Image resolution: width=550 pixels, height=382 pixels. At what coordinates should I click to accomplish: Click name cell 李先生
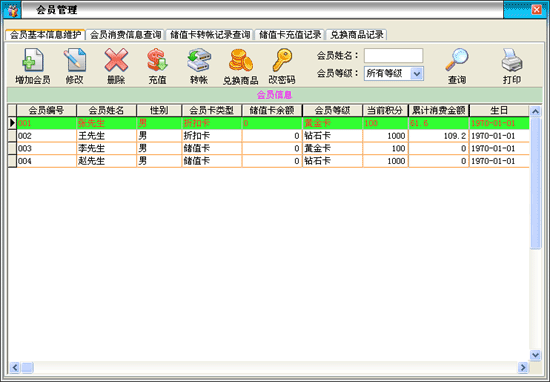(x=106, y=148)
